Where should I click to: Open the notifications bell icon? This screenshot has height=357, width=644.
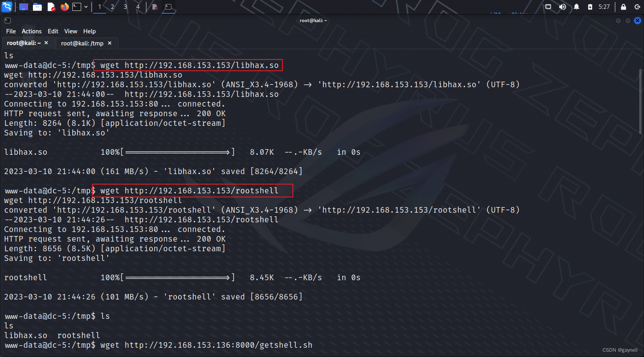coord(577,7)
